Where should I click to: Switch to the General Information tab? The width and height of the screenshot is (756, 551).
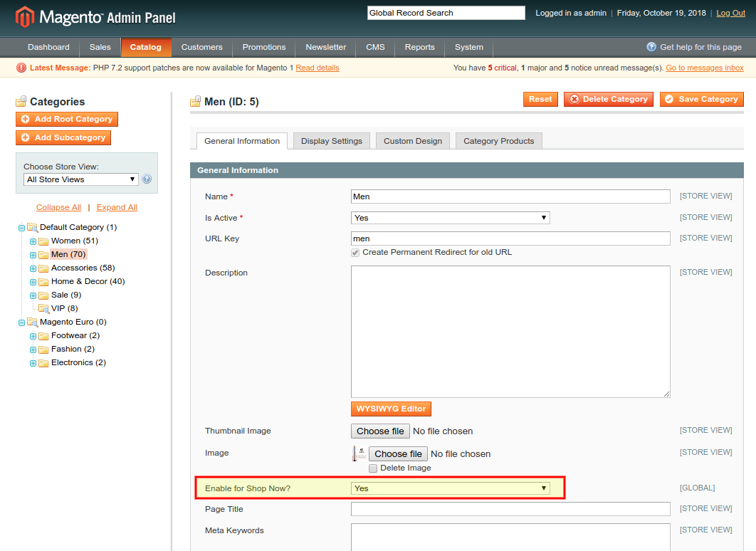[242, 141]
